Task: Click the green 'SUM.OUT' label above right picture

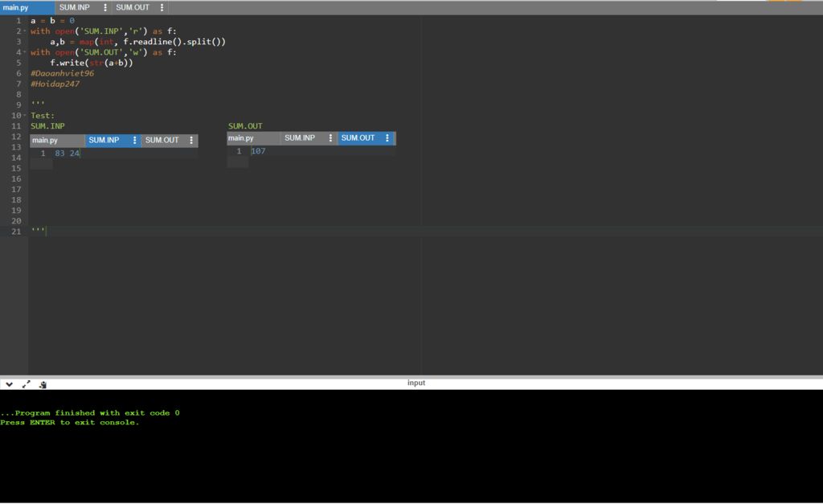Action: [x=245, y=126]
